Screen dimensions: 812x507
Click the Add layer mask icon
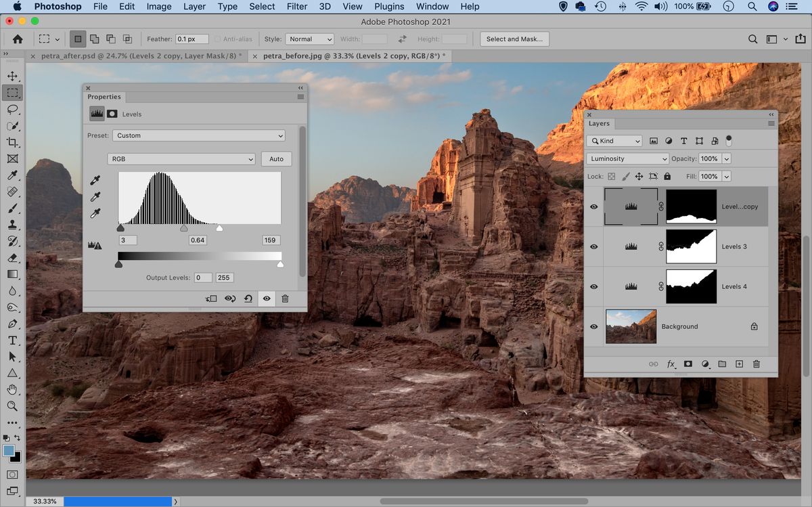[687, 364]
